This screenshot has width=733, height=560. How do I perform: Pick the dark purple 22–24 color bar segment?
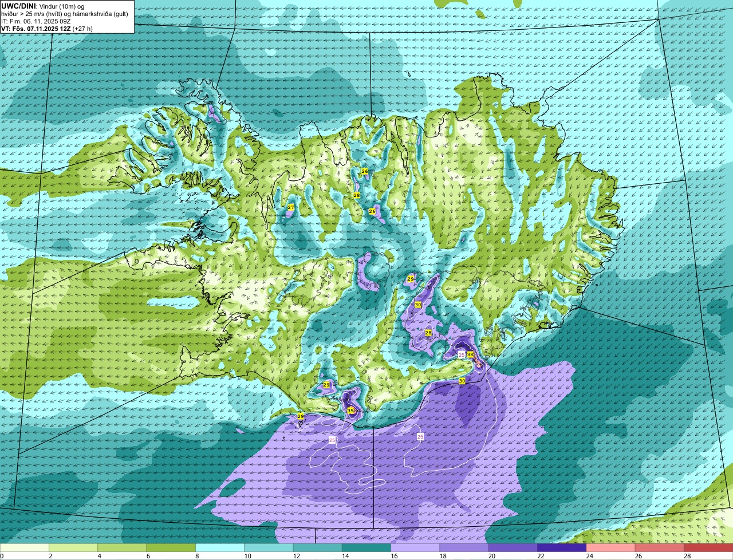coord(562,548)
